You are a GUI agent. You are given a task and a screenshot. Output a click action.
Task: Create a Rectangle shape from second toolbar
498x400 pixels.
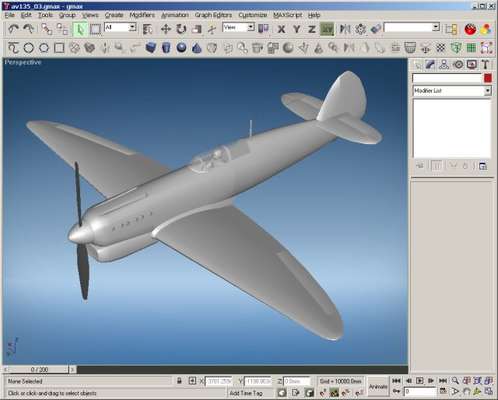59,48
